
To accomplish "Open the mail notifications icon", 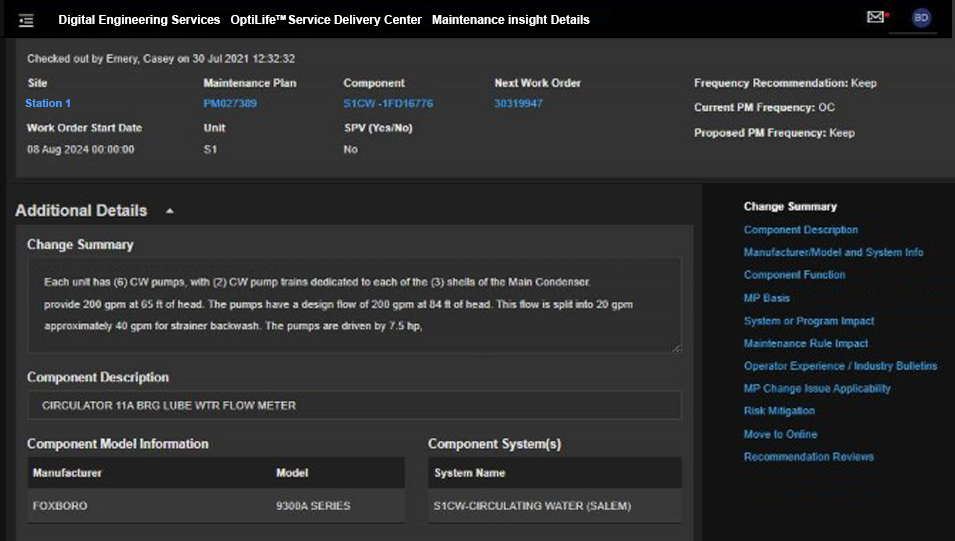I will [x=875, y=17].
